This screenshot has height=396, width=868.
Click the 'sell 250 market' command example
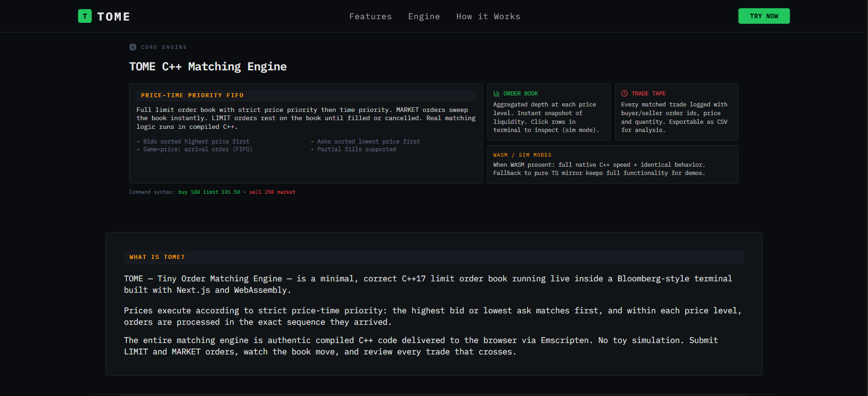(x=272, y=192)
